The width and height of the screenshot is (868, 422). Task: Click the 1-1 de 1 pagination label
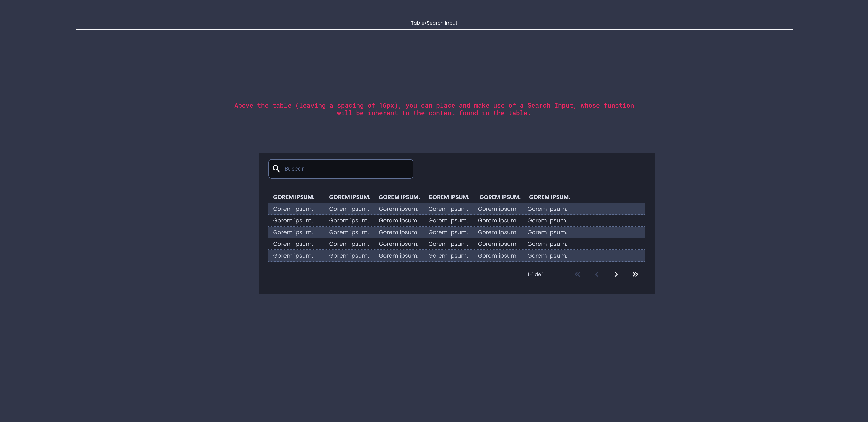point(535,274)
